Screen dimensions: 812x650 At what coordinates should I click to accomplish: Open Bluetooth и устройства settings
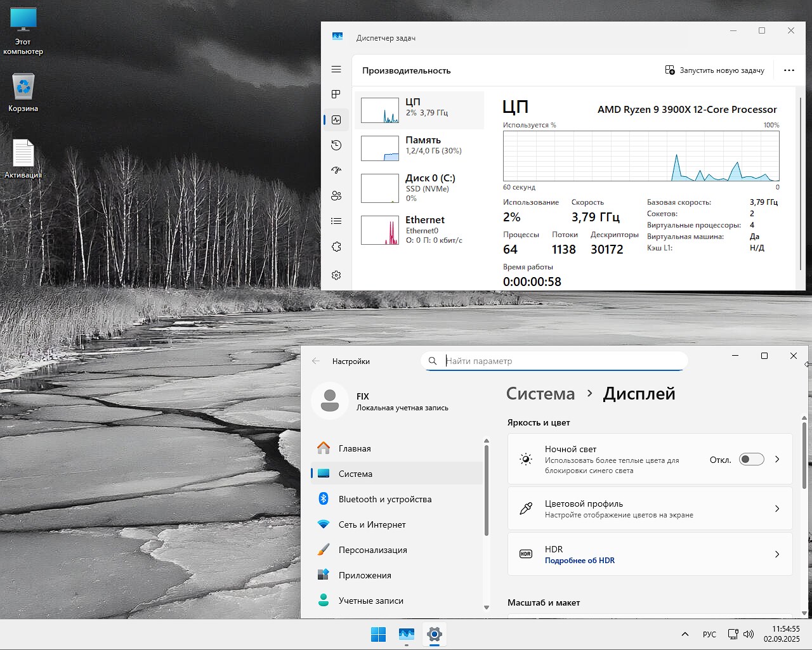pyautogui.click(x=396, y=499)
